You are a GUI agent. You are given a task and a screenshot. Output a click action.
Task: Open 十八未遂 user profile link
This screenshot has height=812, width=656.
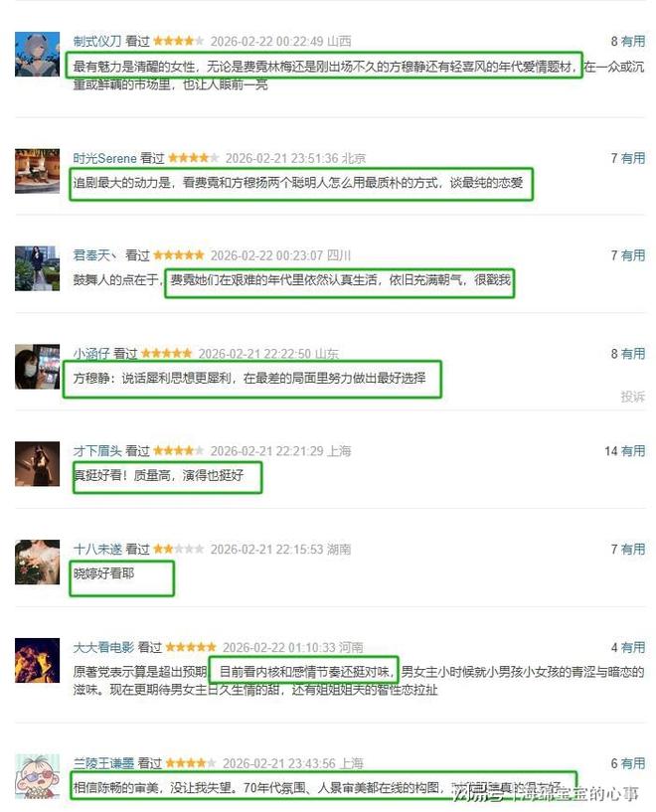(x=97, y=549)
